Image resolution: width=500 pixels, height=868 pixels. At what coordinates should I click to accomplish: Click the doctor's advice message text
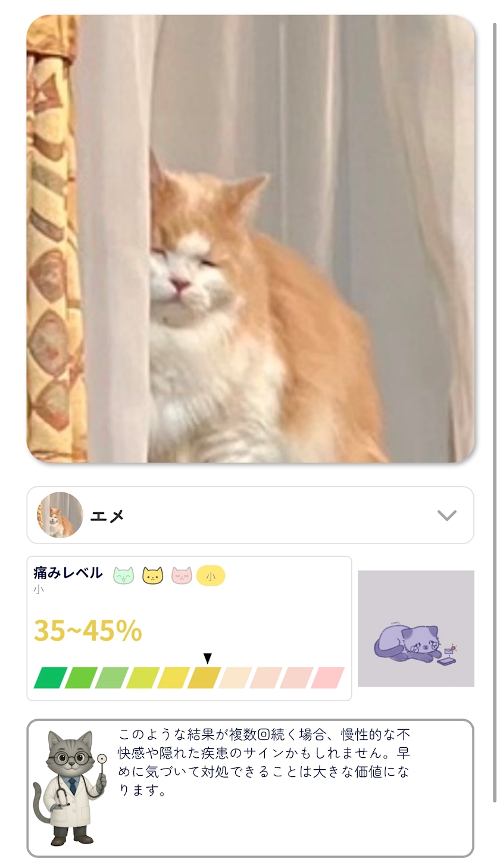point(264,762)
